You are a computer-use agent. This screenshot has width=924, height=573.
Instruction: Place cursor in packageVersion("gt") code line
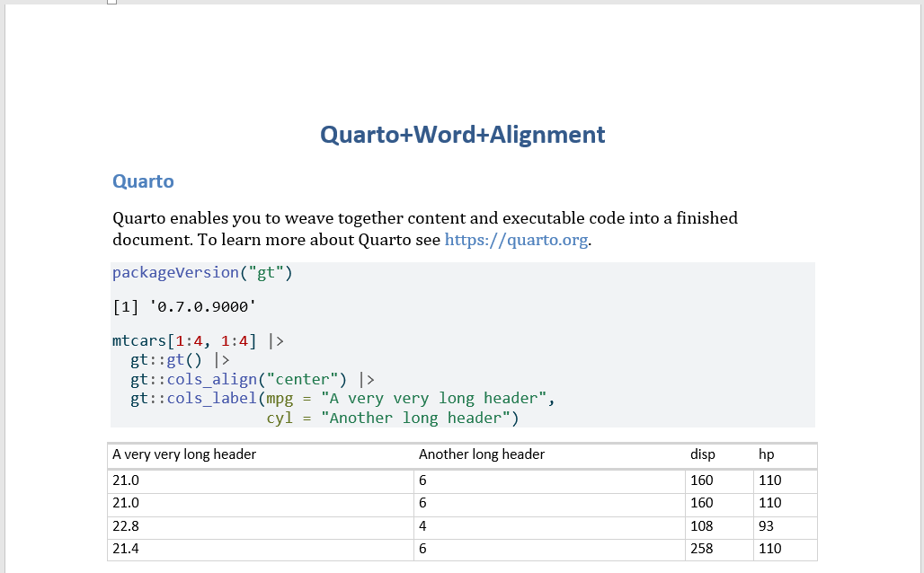tap(202, 273)
